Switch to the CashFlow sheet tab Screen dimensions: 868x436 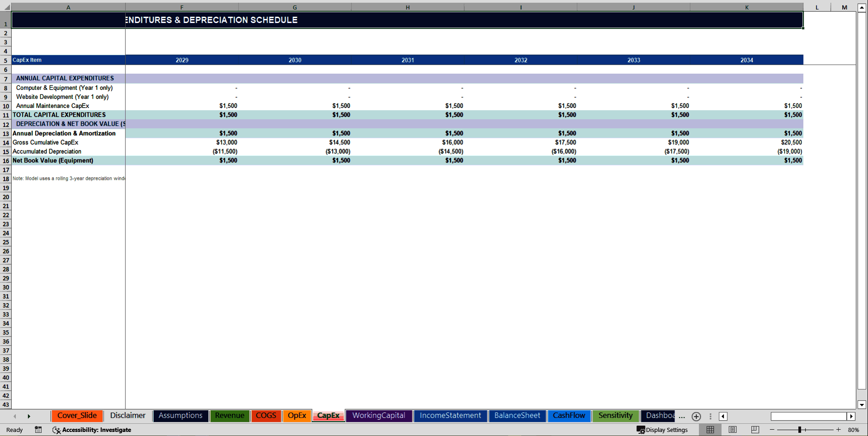coord(569,416)
